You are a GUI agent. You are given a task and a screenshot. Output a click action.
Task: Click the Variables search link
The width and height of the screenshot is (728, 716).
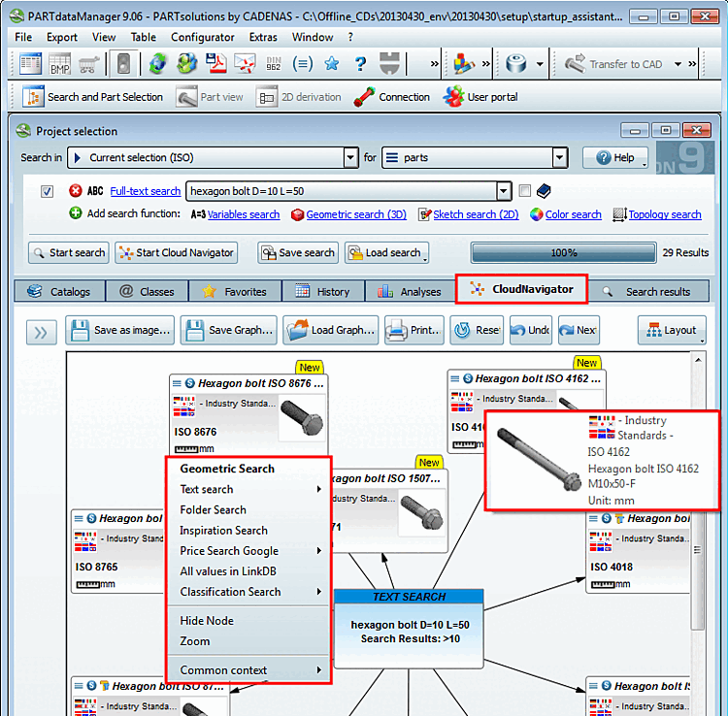click(x=244, y=214)
